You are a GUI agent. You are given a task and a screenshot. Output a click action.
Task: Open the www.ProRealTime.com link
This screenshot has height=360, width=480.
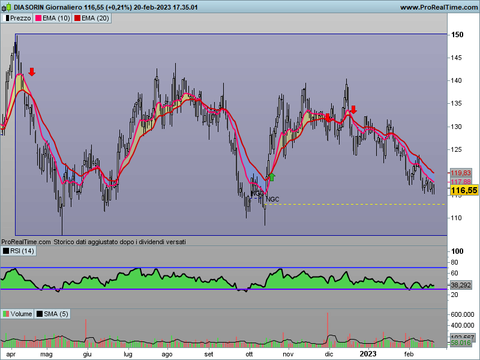439,7
